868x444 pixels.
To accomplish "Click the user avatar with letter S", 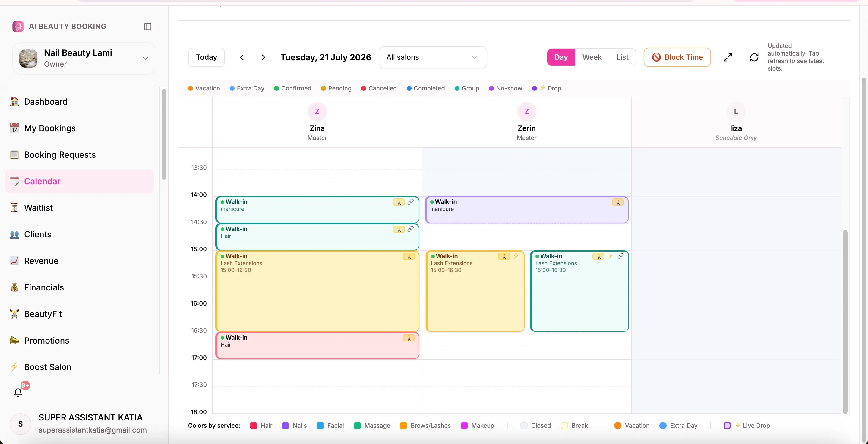I will coord(20,424).
